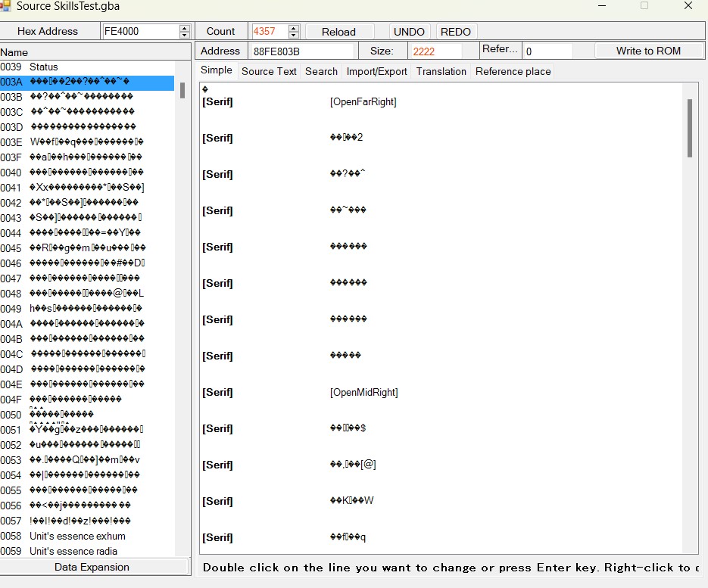This screenshot has height=588, width=708.
Task: Increase Count with the up arrow
Action: point(294,28)
